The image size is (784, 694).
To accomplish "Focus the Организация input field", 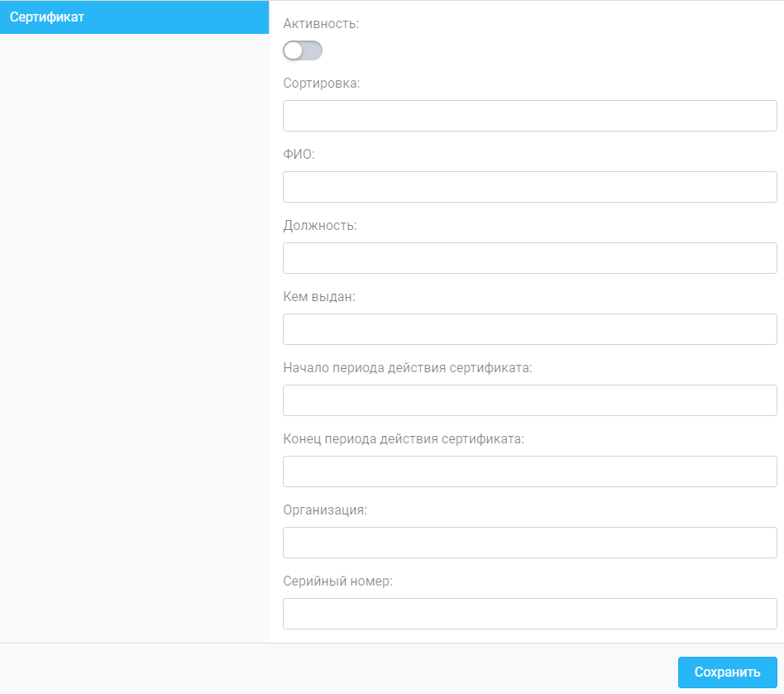I will point(529,543).
